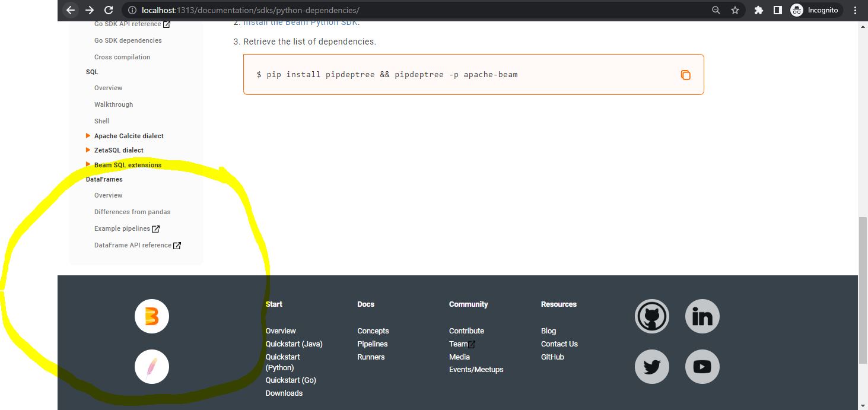Viewport: 868px width, 410px height.
Task: Open Quickstart (Python) footer link
Action: [282, 362]
